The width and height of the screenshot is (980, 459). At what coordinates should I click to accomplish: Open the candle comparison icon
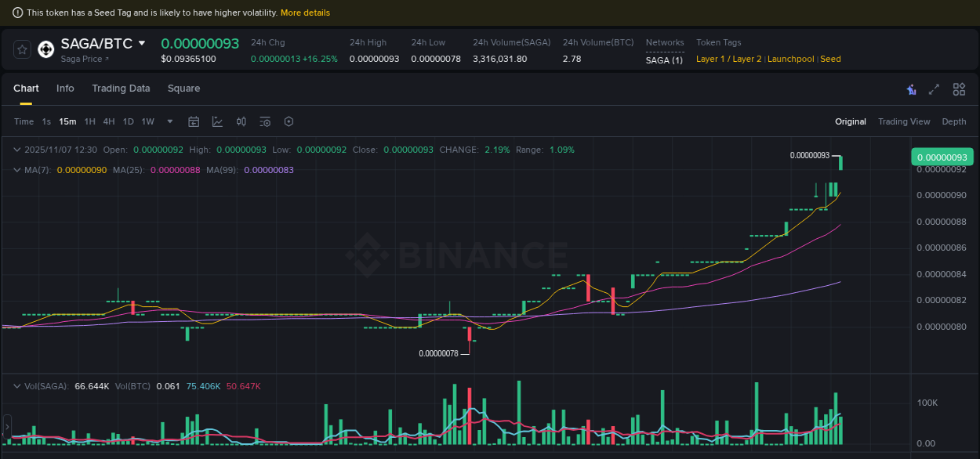[x=241, y=121]
